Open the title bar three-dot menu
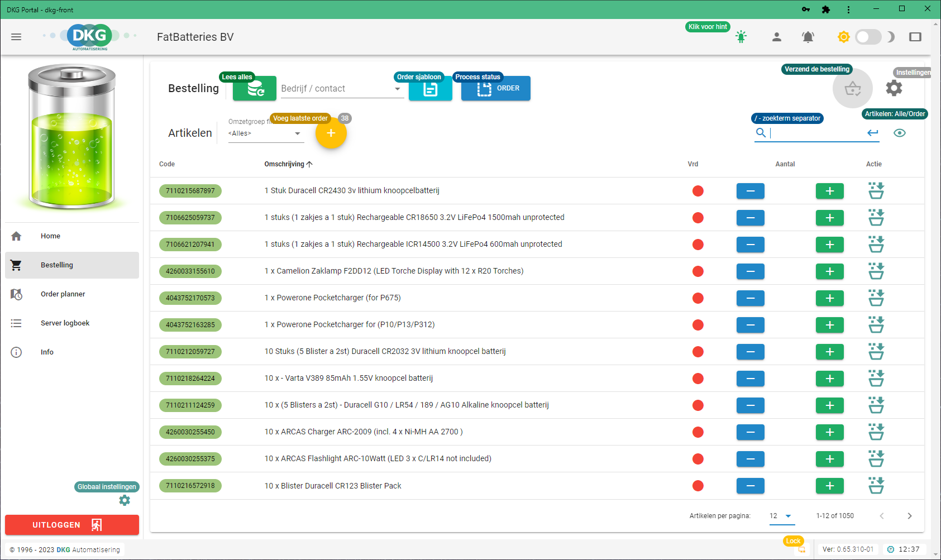Screen dimensions: 941x560 848,9
